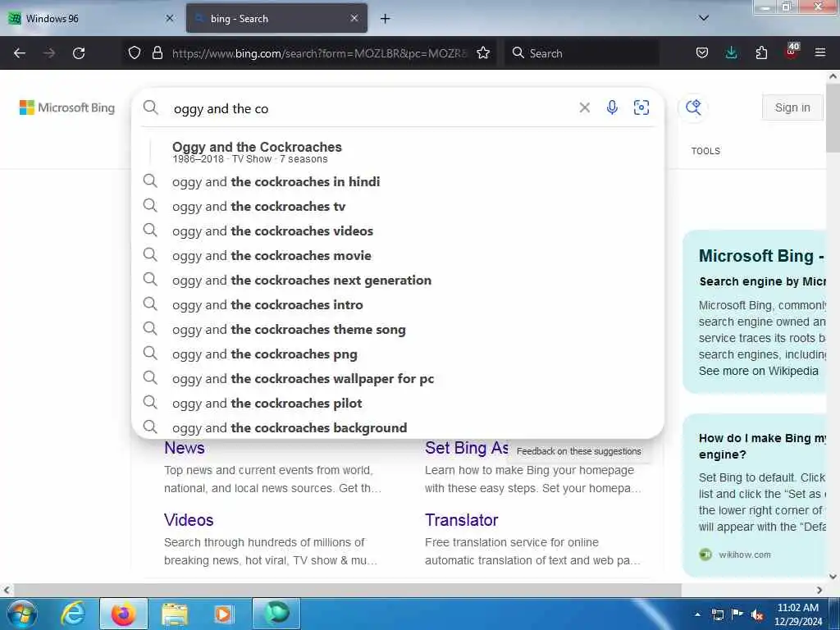Viewport: 840px width, 630px height.
Task: Open a new browser tab with plus
Action: tap(386, 19)
